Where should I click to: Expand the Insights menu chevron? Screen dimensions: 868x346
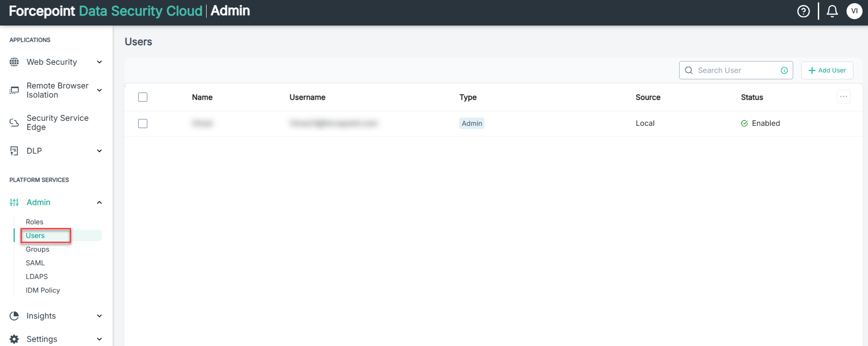tap(99, 316)
